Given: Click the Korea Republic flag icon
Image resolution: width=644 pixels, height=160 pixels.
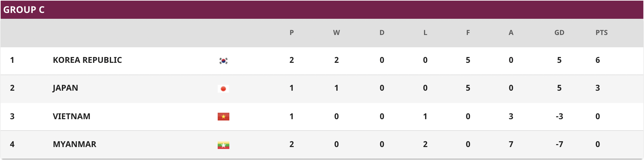Looking at the screenshot, I should click(x=224, y=61).
